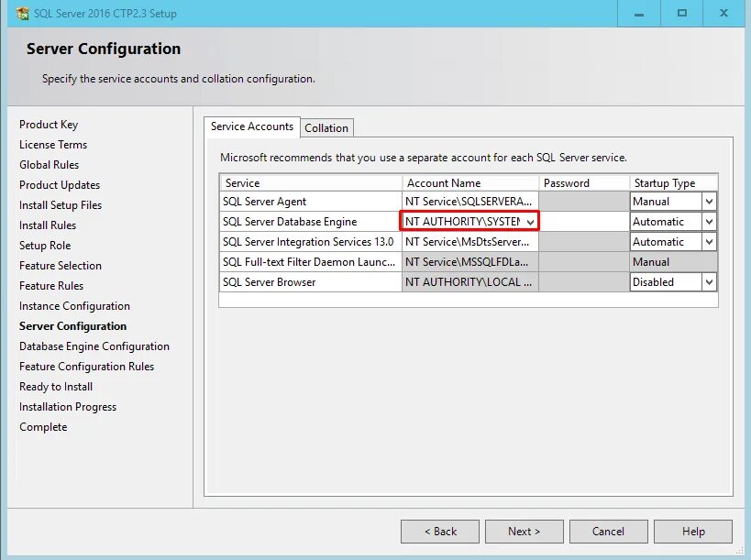Click bold Server Configuration sidebar step
This screenshot has height=560, width=751.
pos(72,326)
